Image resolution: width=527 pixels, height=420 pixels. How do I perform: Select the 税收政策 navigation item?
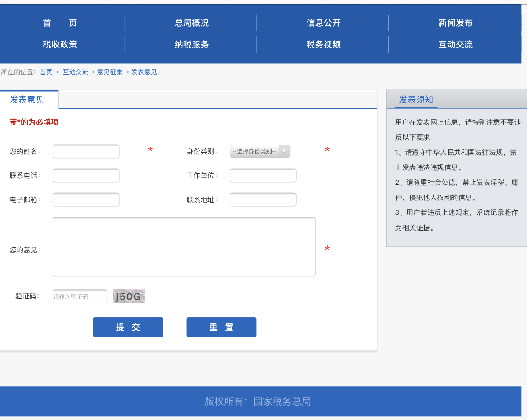60,45
